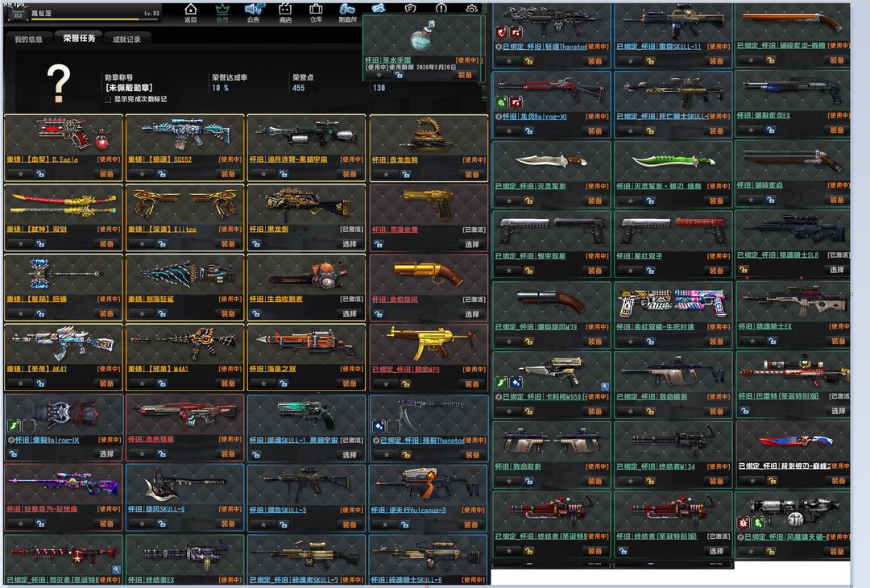Click 选择 button on 爆裂Balrog-IX

pyautogui.click(x=106, y=453)
